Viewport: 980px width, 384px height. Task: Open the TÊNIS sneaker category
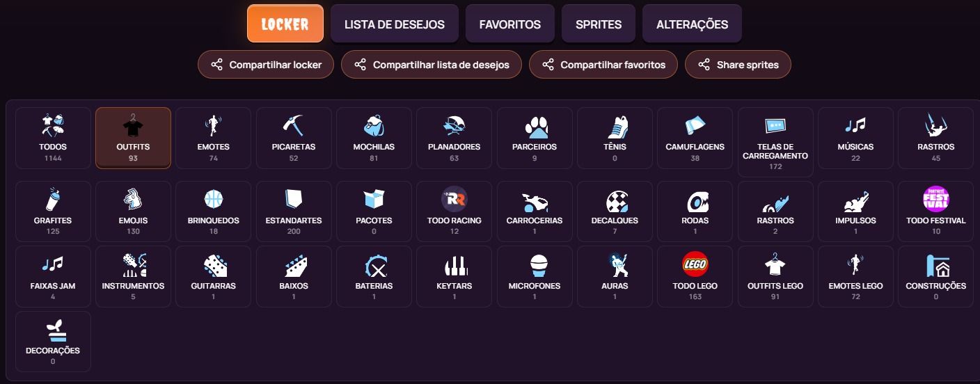(x=615, y=138)
